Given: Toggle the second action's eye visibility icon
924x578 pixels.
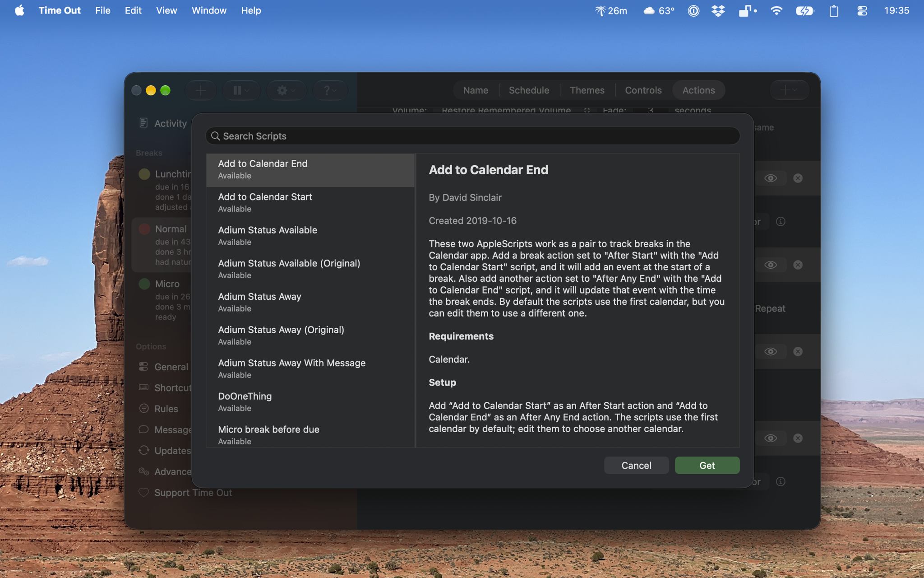Looking at the screenshot, I should click(x=771, y=265).
